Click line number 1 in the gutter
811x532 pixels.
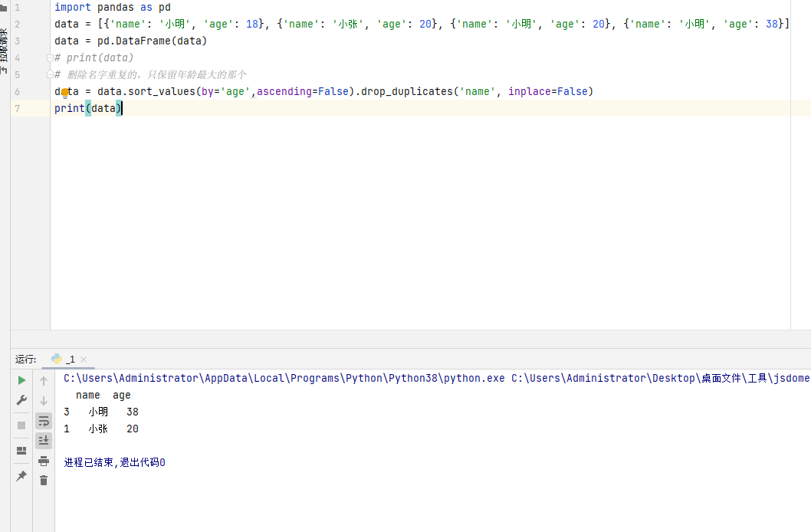click(17, 8)
